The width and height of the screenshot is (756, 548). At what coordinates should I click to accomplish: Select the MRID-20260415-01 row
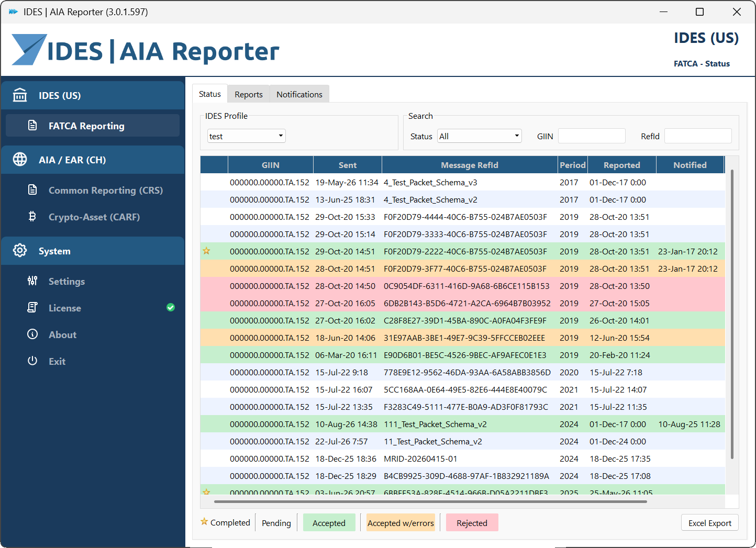click(463, 458)
